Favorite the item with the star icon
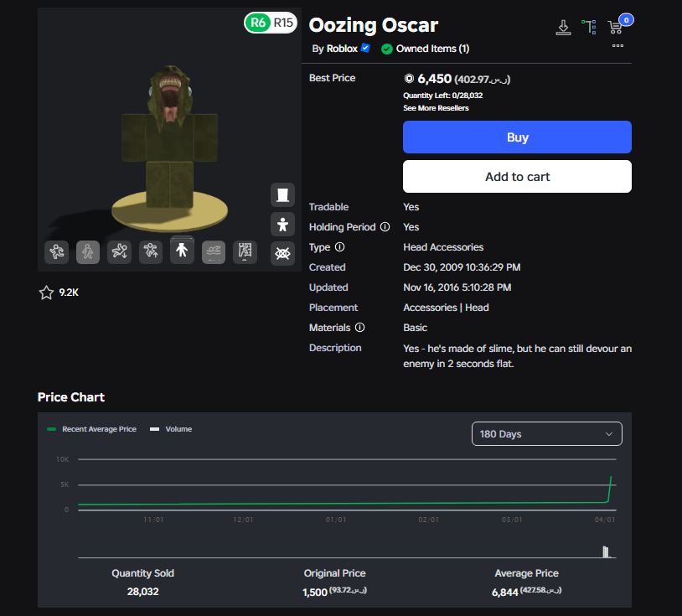The image size is (682, 616). click(47, 292)
